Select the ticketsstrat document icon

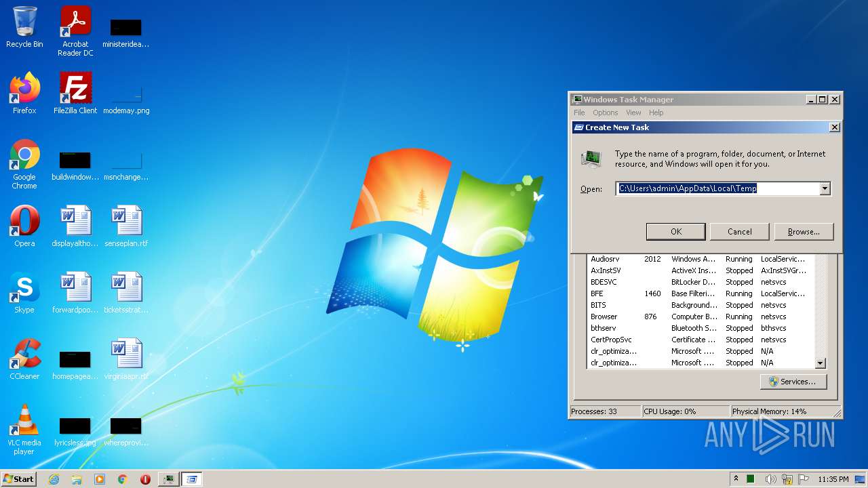pos(126,293)
